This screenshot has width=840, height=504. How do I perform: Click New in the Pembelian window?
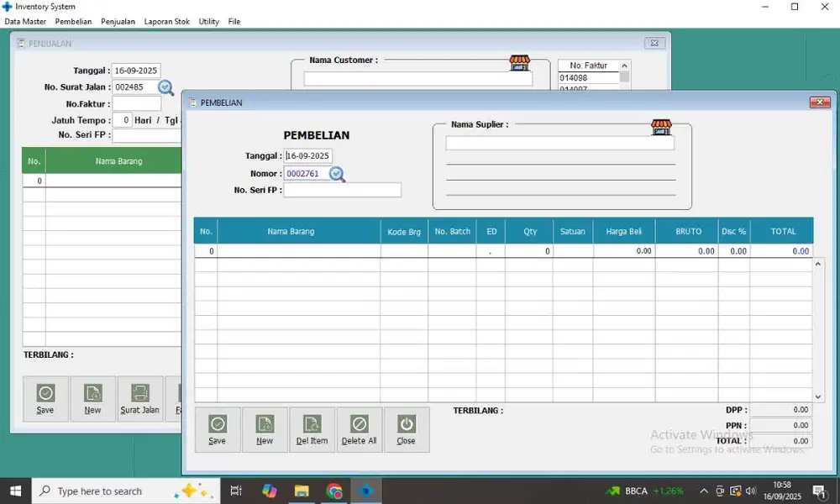[265, 429]
